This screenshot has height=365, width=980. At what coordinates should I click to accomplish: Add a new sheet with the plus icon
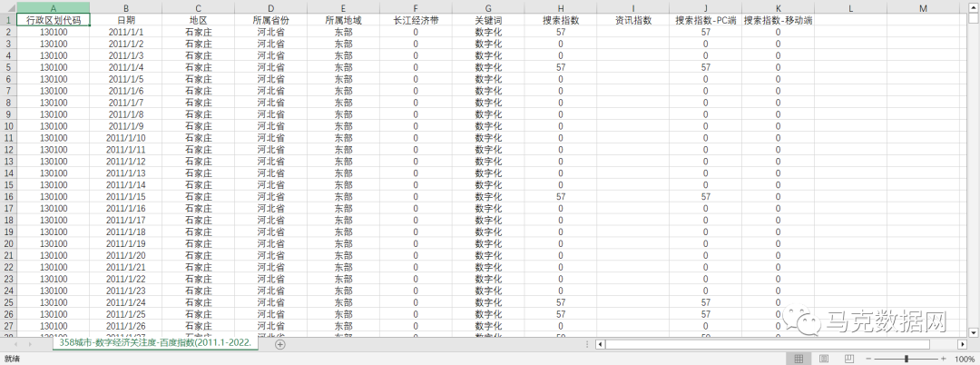coord(280,344)
